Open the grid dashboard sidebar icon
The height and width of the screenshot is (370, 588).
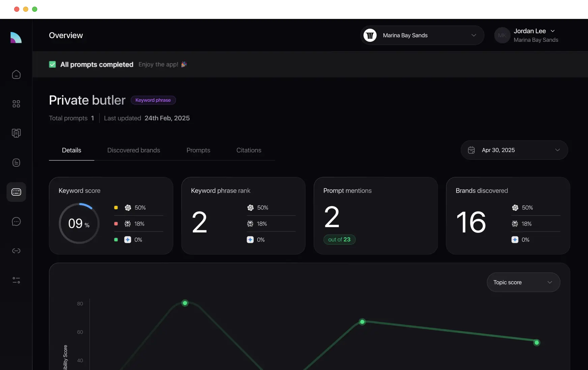16,104
